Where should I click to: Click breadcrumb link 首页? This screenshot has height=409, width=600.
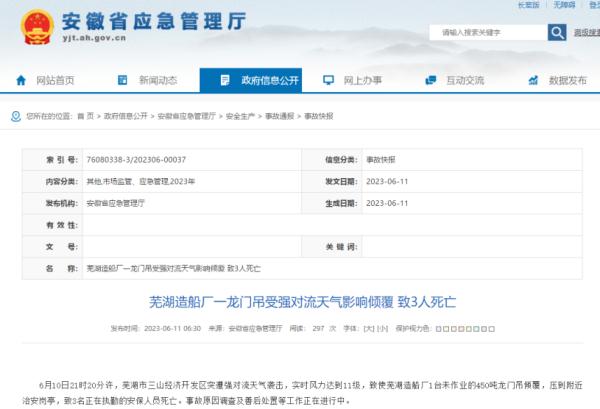(x=85, y=116)
